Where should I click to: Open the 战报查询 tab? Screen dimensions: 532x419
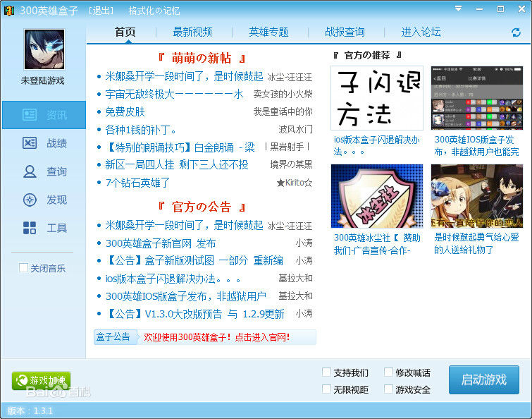345,32
